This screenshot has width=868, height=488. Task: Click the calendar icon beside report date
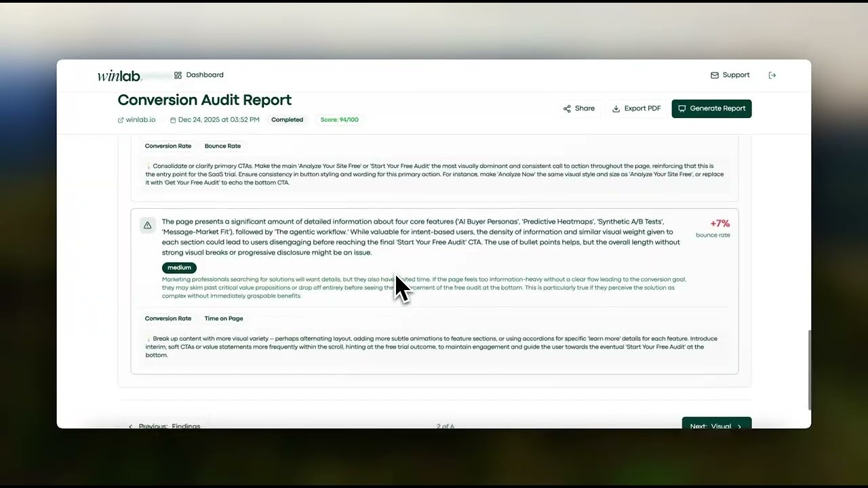[173, 120]
